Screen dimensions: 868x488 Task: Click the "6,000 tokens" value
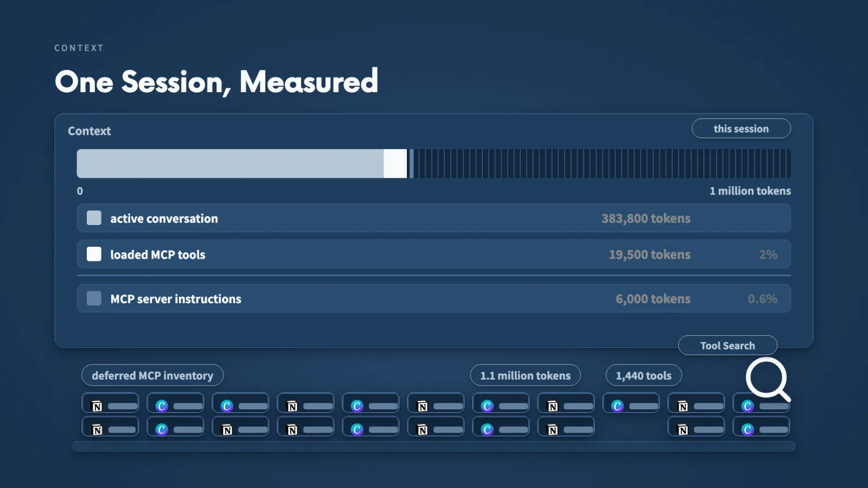(x=653, y=299)
